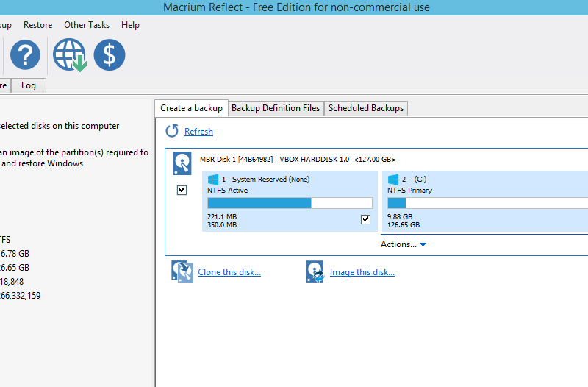Open the Scheduled Backups tab
The image size is (588, 387).
pyautogui.click(x=366, y=108)
